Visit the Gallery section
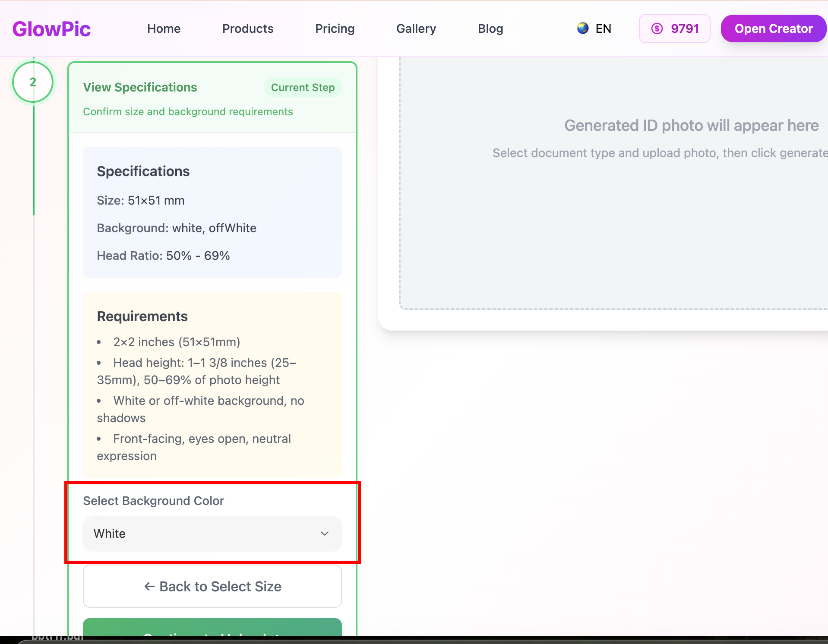828x644 pixels. [x=416, y=28]
